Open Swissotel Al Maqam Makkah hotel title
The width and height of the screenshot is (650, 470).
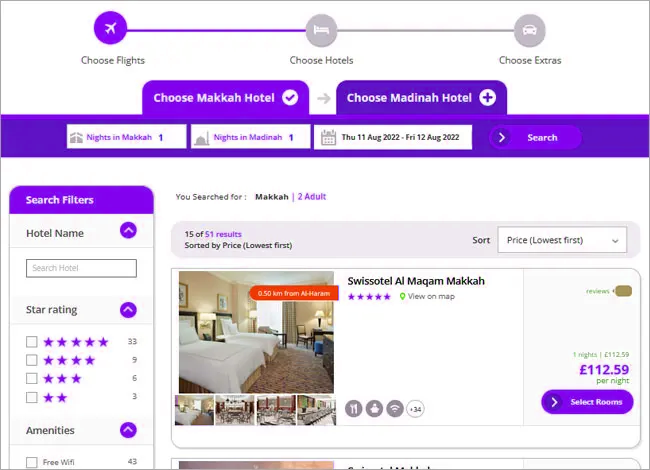416,281
